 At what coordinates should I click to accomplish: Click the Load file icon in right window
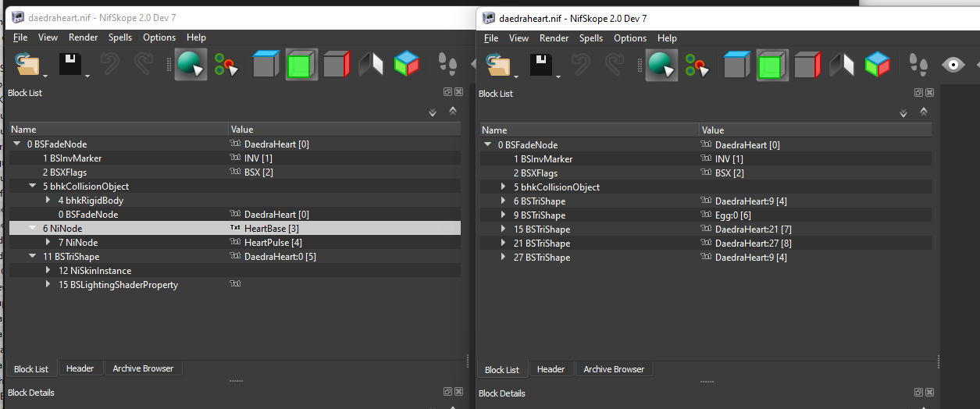500,65
